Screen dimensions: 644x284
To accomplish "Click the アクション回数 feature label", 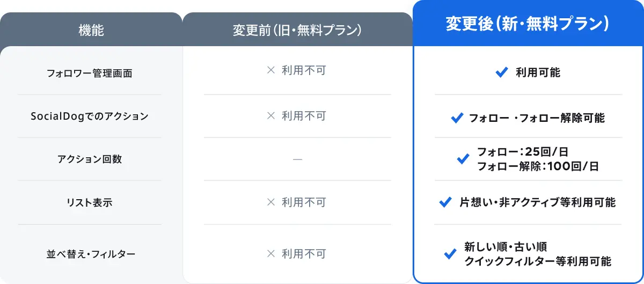I will click(90, 159).
